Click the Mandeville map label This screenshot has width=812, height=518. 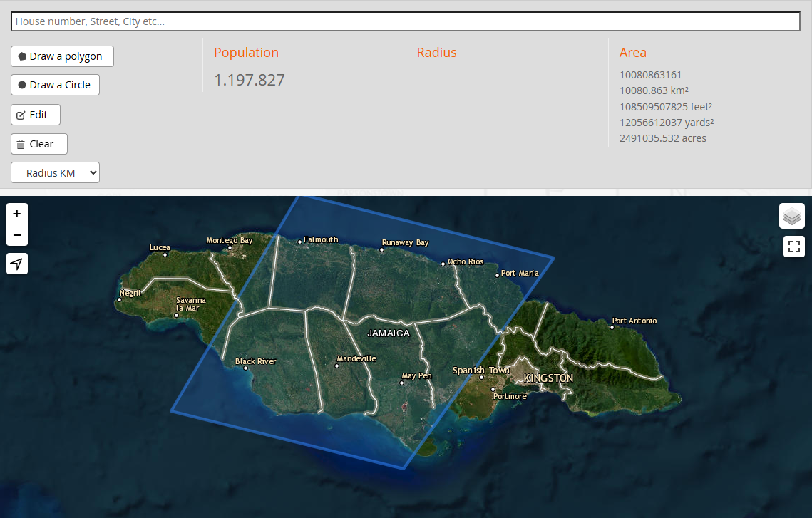click(x=356, y=358)
